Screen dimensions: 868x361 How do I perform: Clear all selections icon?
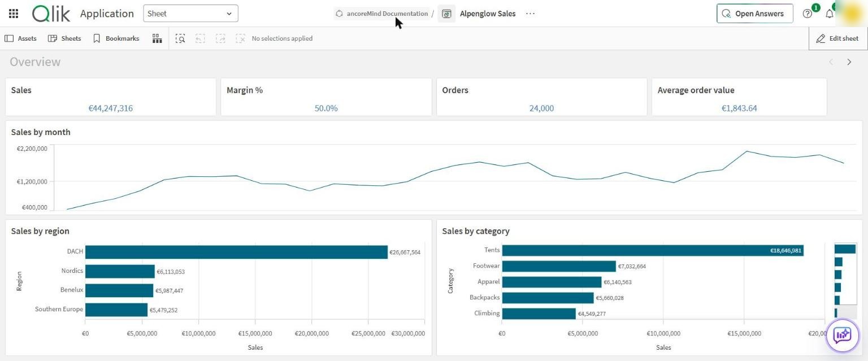pos(240,38)
